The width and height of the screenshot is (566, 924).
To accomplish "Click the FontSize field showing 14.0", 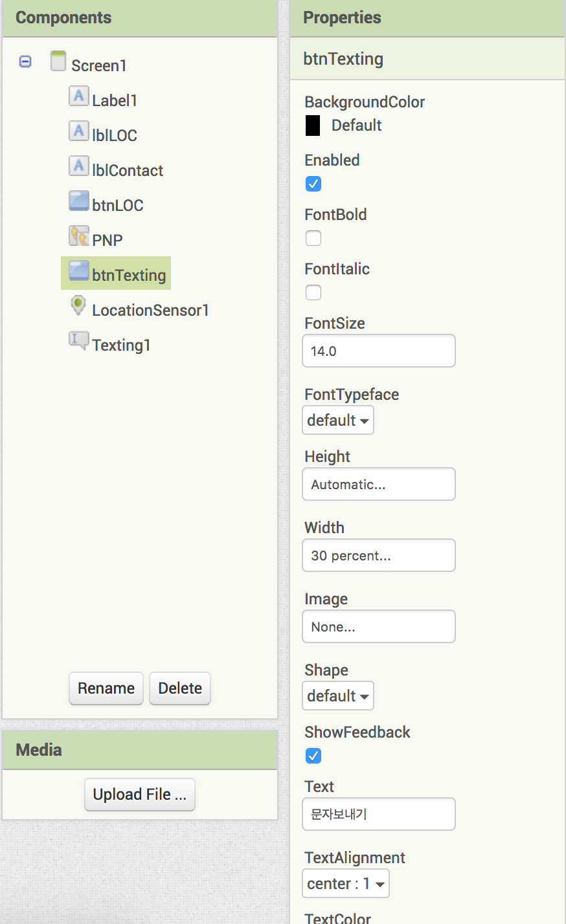I will click(379, 351).
